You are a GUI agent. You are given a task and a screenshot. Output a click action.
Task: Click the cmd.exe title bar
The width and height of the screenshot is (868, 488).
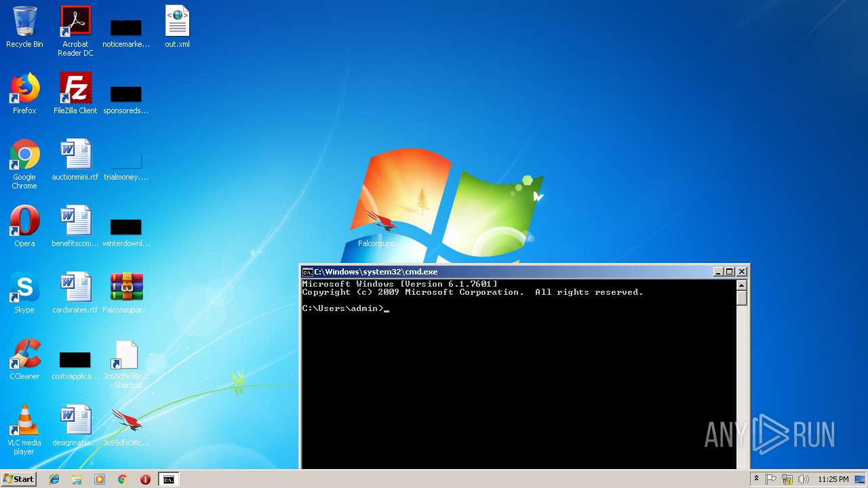(509, 272)
